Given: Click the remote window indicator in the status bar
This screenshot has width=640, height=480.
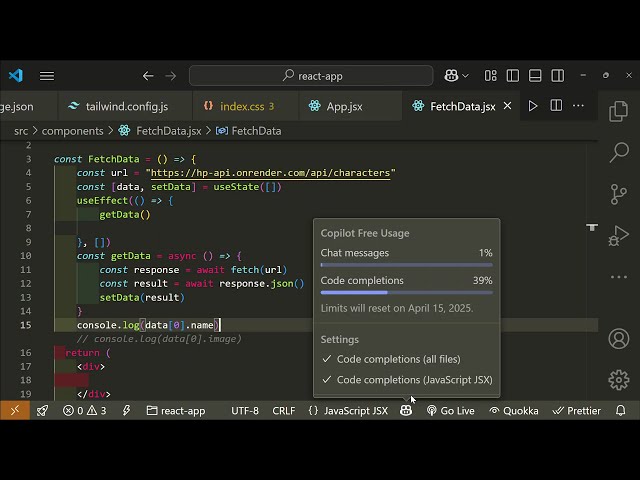Looking at the screenshot, I should coord(15,411).
